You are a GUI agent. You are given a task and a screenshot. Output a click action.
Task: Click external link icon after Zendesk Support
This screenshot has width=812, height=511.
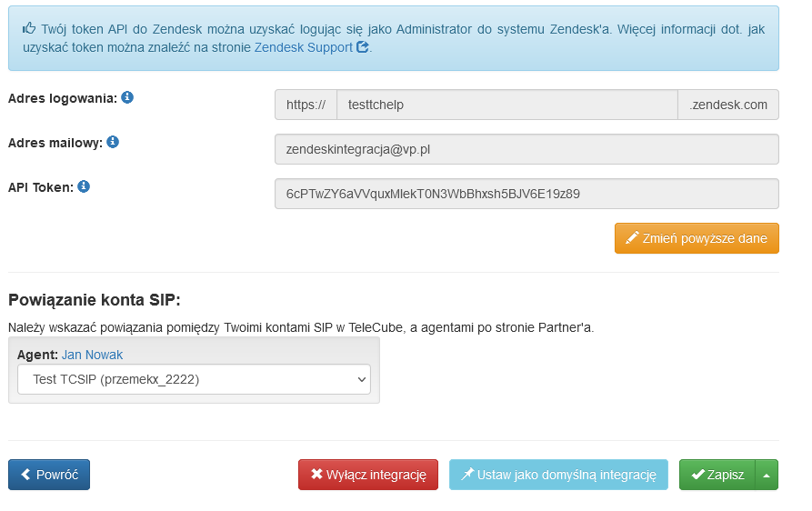click(363, 47)
